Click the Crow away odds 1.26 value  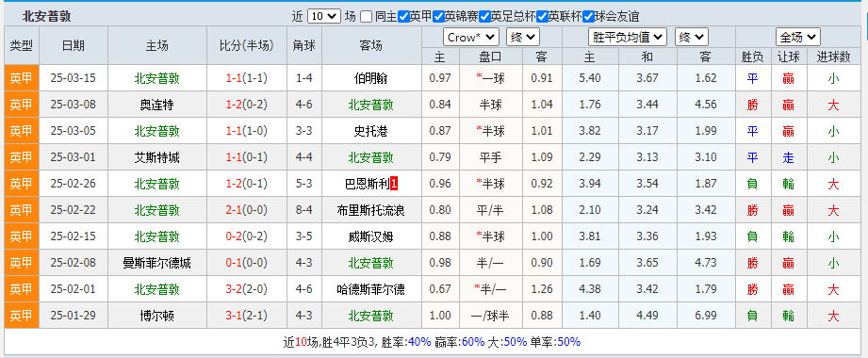(x=541, y=289)
